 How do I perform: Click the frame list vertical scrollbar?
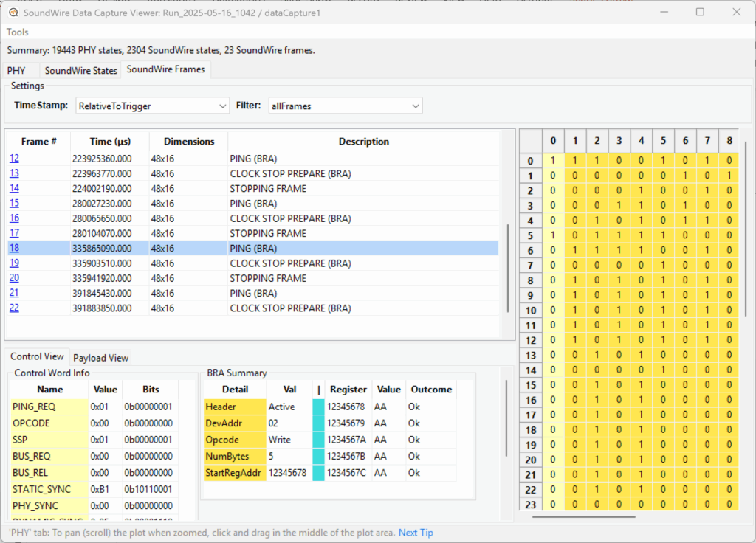tap(508, 268)
